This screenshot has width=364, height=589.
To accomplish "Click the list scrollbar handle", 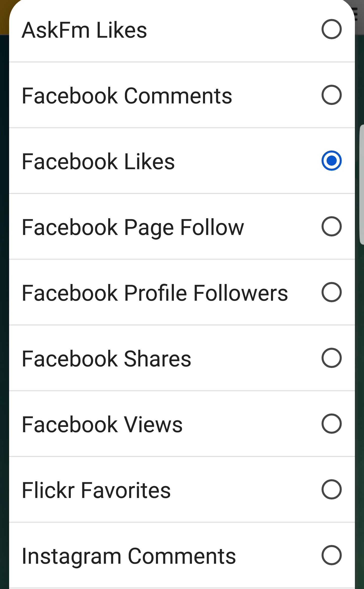I will (x=361, y=185).
